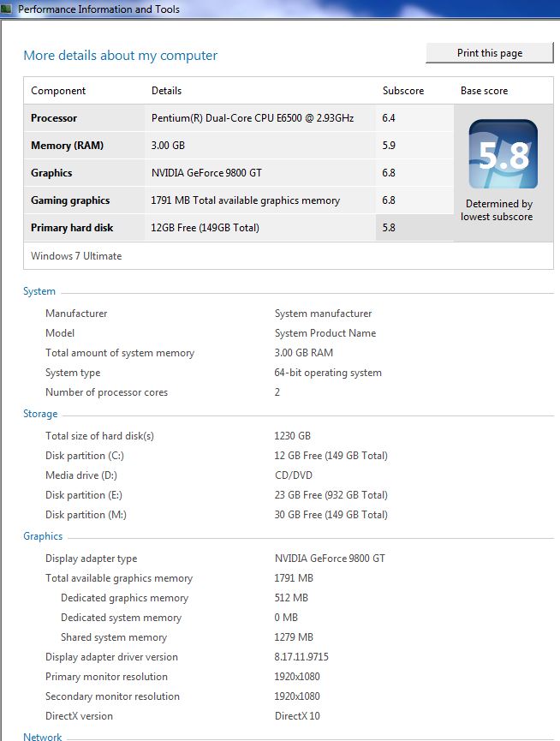Click the Details column header
560x741 pixels.
click(166, 91)
